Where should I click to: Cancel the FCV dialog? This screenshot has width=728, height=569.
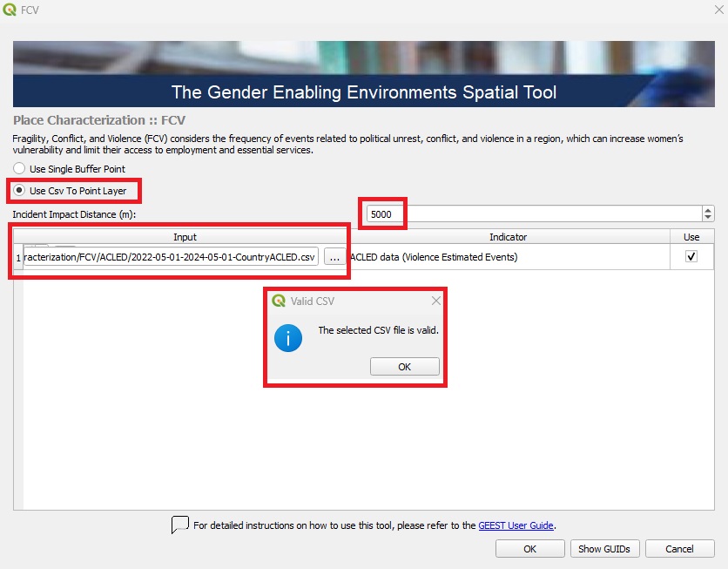coord(679,549)
